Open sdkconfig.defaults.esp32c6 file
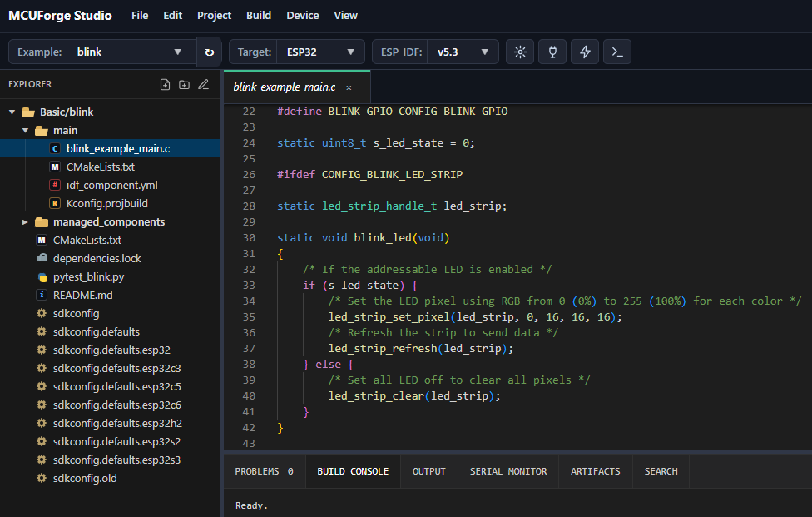This screenshot has height=517, width=812. tap(110, 405)
